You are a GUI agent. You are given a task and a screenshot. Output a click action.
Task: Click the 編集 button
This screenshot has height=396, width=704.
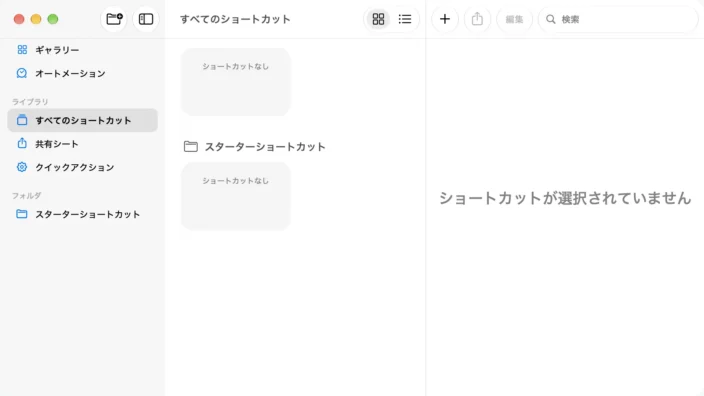[514, 19]
